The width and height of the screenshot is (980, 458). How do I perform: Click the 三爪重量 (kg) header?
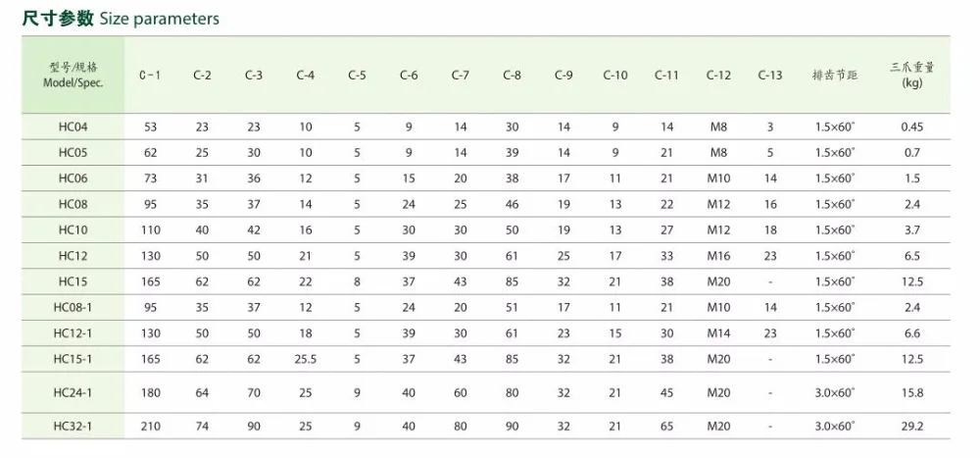click(911, 76)
